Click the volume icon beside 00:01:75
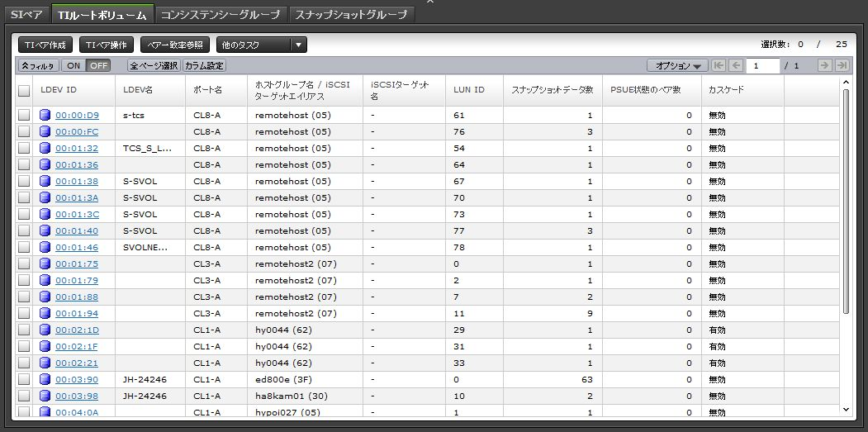Viewport: 868px width, 432px height. pos(45,263)
